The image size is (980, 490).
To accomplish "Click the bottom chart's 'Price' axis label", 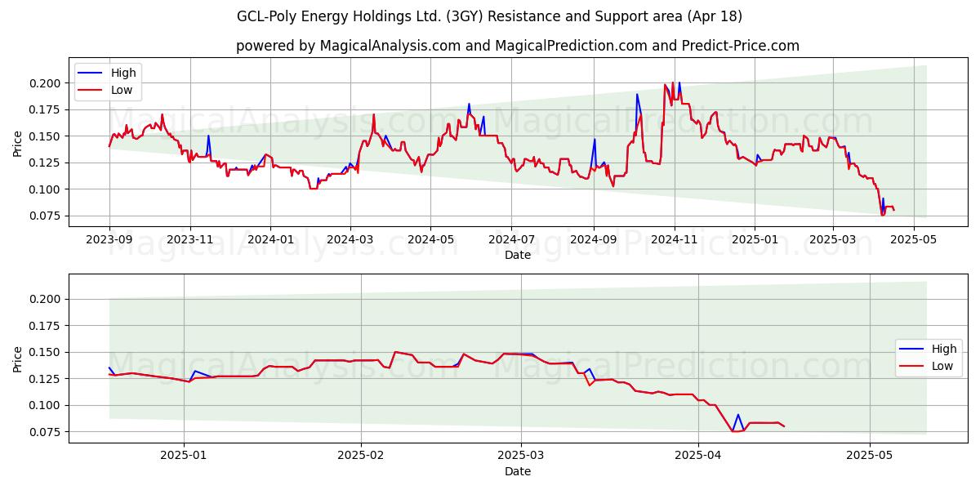I will (x=18, y=359).
